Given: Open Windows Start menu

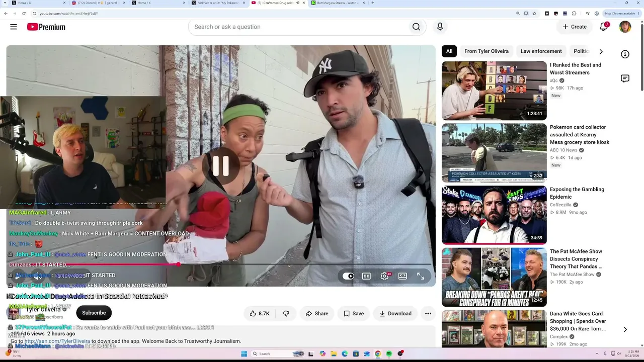Looking at the screenshot, I should (244, 354).
